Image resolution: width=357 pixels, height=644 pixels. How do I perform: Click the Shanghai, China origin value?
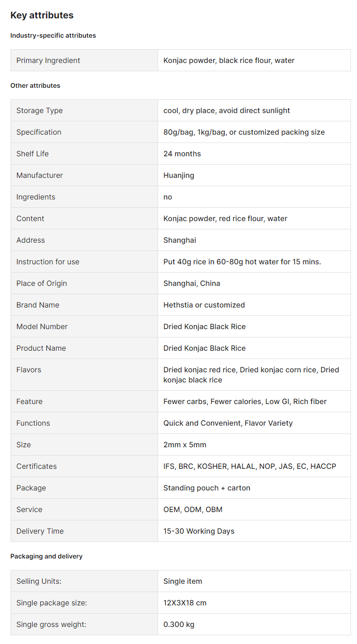tap(192, 283)
